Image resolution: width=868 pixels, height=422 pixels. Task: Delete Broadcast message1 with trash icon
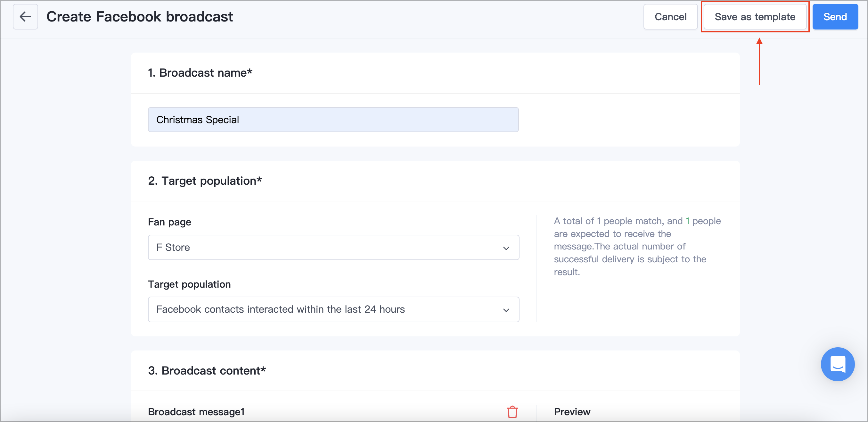[x=512, y=411]
